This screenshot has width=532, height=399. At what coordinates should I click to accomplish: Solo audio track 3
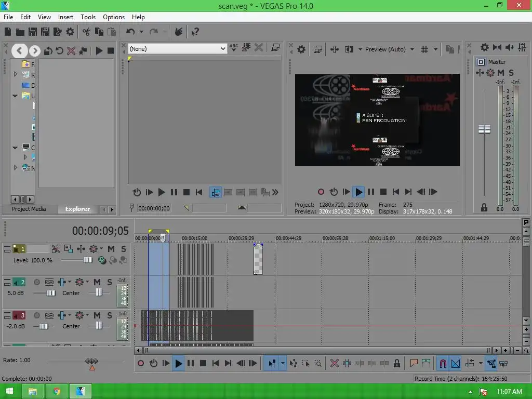[110, 315]
